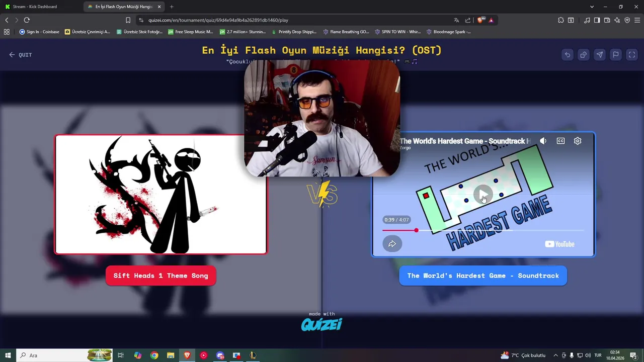
Task: Open YouTube player settings gear
Action: pyautogui.click(x=578, y=141)
